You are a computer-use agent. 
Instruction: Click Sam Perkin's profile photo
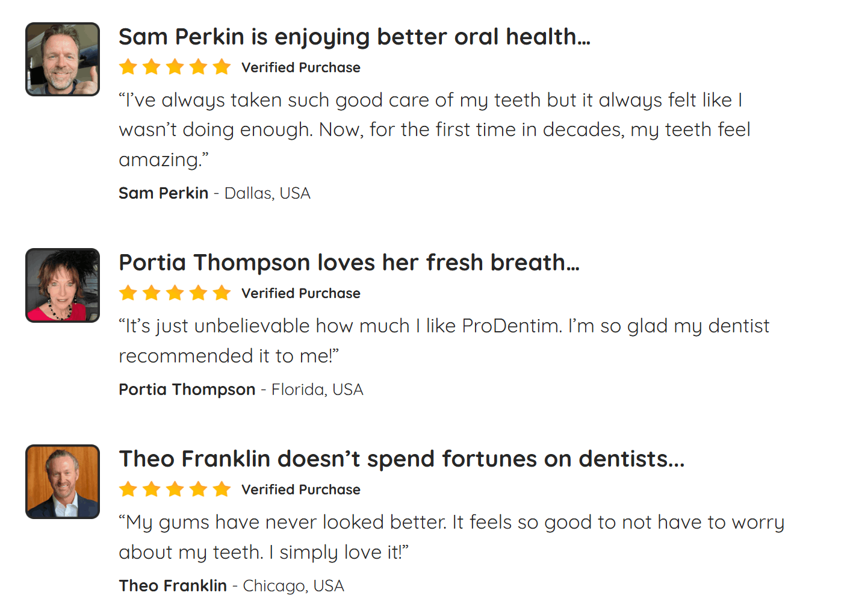coord(63,60)
